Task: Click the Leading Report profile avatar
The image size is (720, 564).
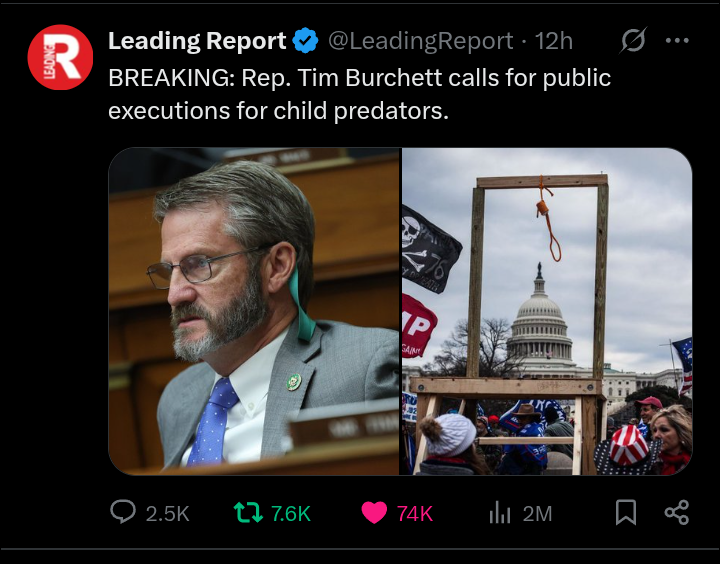Action: click(60, 57)
